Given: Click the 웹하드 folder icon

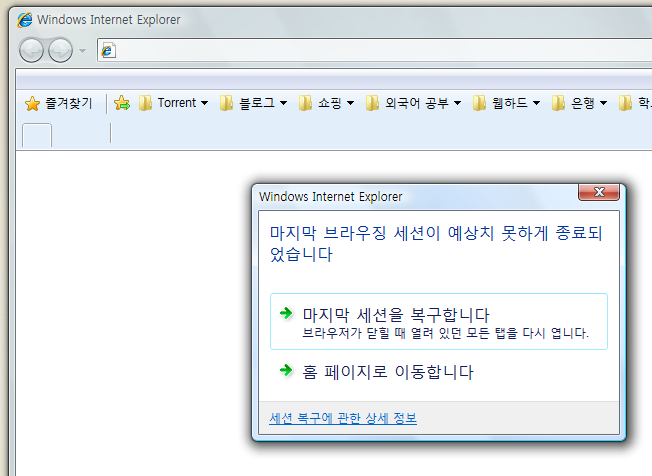Looking at the screenshot, I should tap(479, 103).
